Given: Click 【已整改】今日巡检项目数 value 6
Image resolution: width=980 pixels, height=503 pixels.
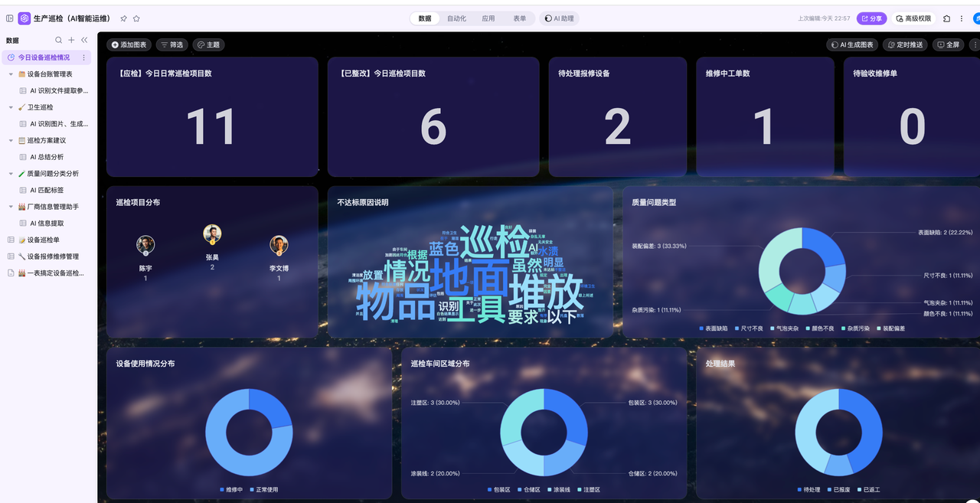Looking at the screenshot, I should pyautogui.click(x=433, y=127).
